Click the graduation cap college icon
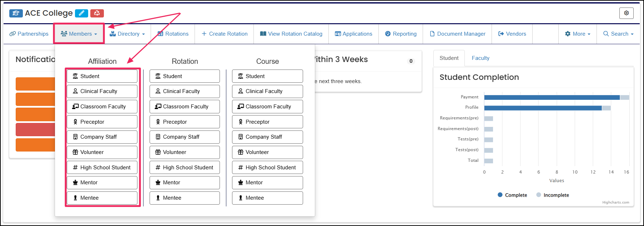 pos(16,13)
